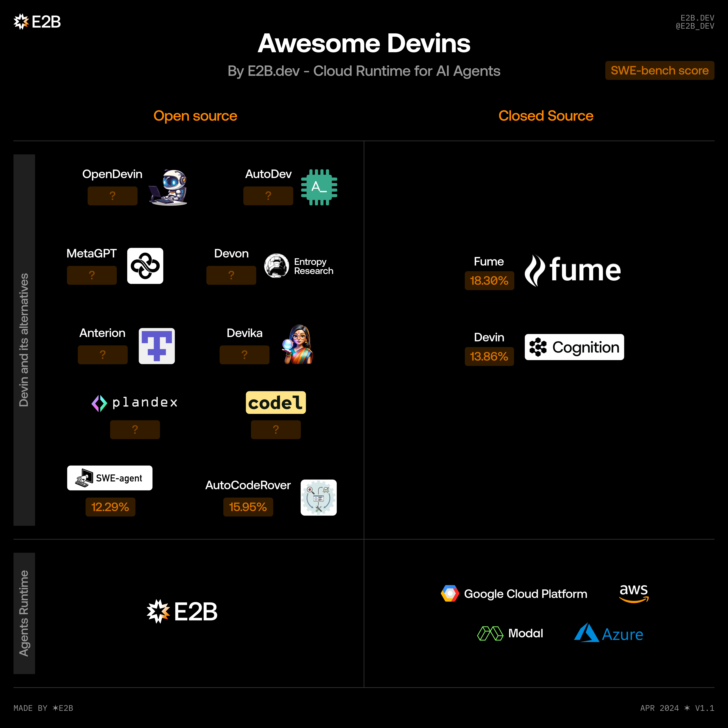Click the SWE-agent logo badge
728x728 pixels.
click(x=110, y=478)
